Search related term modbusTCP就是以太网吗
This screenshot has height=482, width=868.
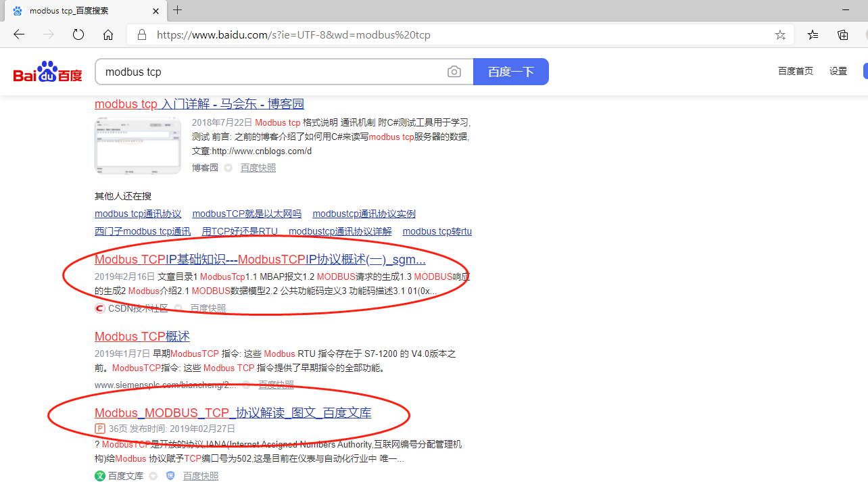247,214
